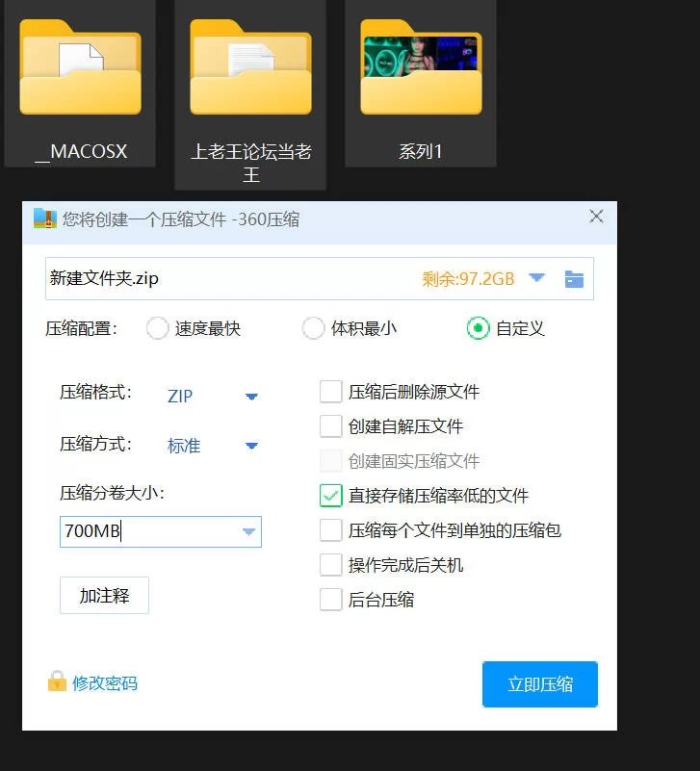Image resolution: width=700 pixels, height=771 pixels.
Task: Open the 压缩方式 标准 dropdown
Action: click(213, 446)
